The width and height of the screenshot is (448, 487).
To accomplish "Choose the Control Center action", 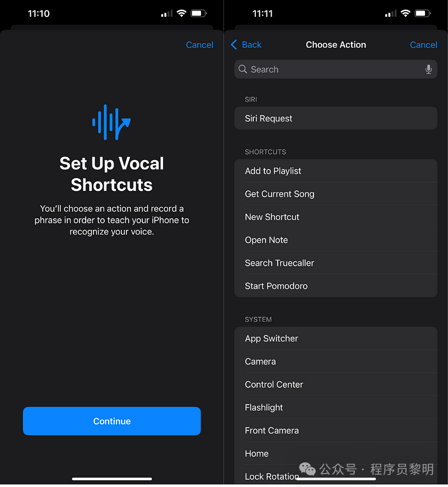I will tap(335, 384).
